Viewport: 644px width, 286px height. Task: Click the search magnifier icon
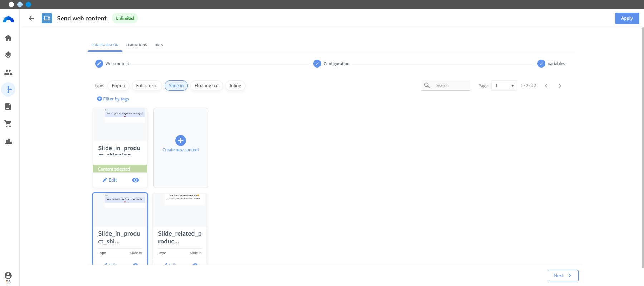[x=427, y=85]
